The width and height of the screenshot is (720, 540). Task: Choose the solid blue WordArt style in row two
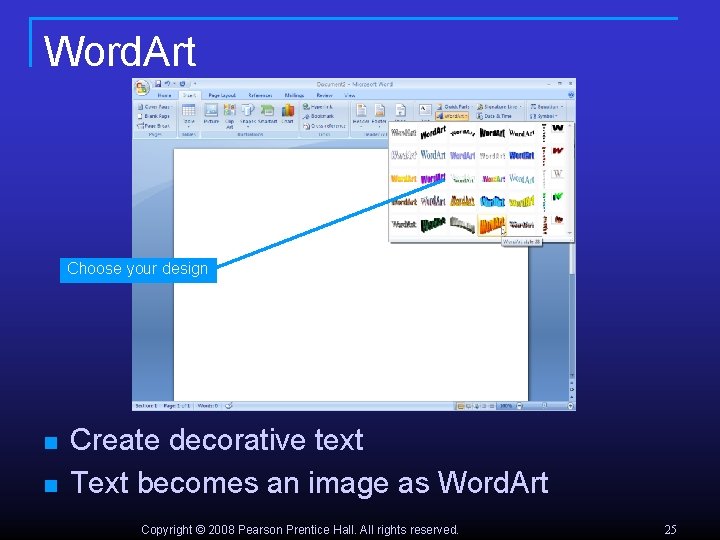pos(522,156)
